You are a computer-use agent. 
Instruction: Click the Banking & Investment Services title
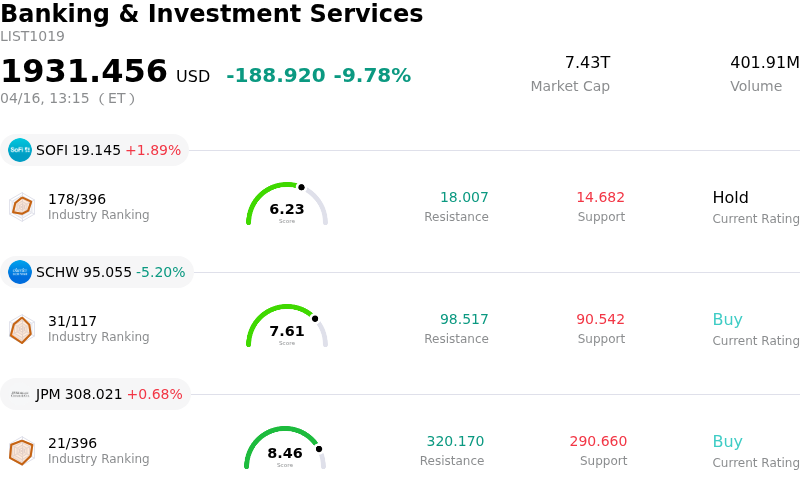click(212, 14)
